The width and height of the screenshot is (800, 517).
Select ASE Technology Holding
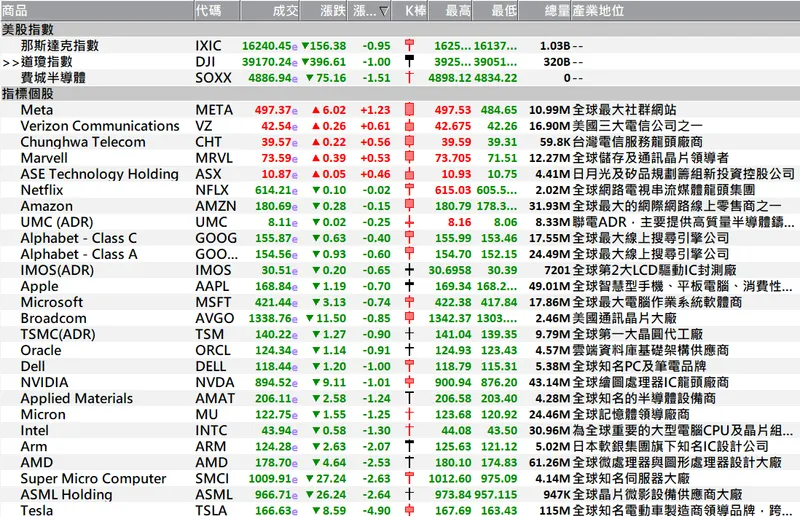(x=99, y=174)
